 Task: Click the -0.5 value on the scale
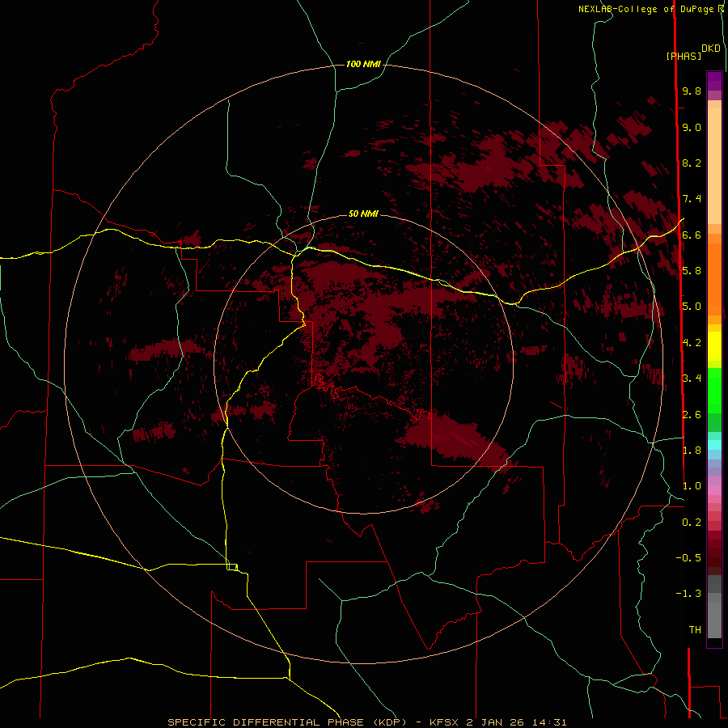688,558
